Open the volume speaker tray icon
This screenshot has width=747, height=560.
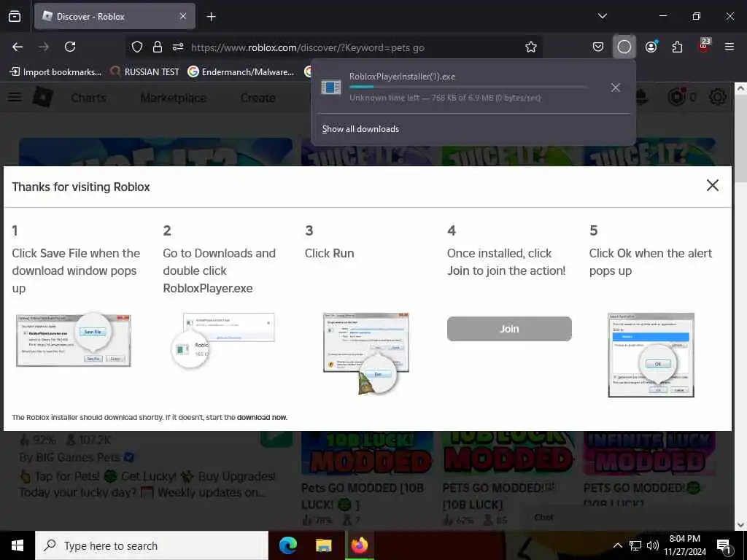point(653,545)
